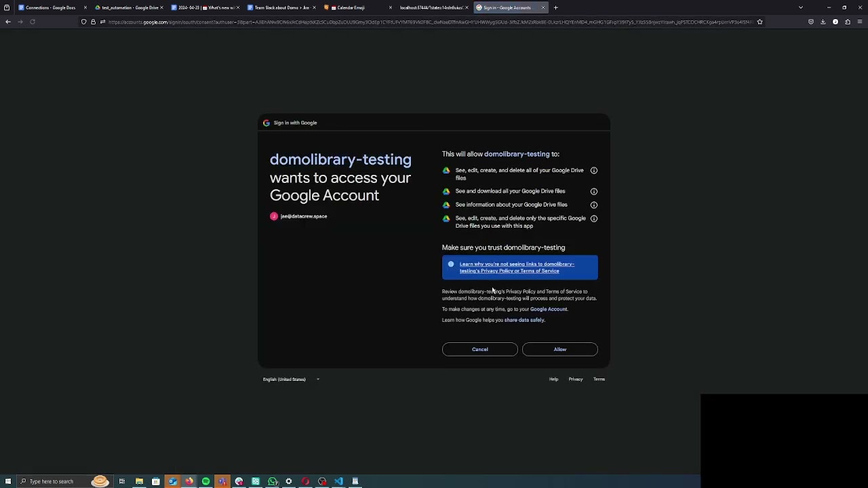
Task: Open the share data safely link
Action: tap(524, 320)
